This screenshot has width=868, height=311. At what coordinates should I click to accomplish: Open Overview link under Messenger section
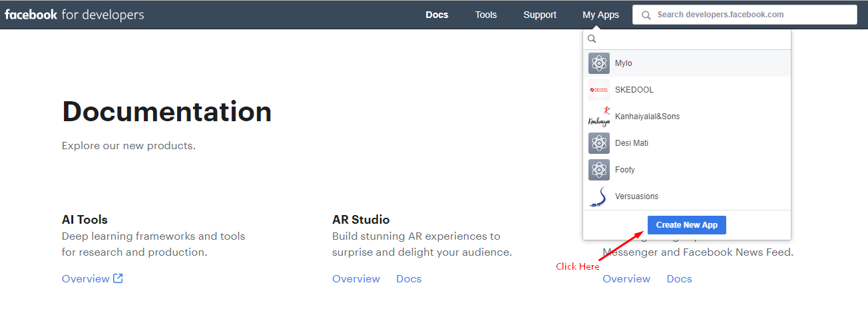[x=626, y=278]
